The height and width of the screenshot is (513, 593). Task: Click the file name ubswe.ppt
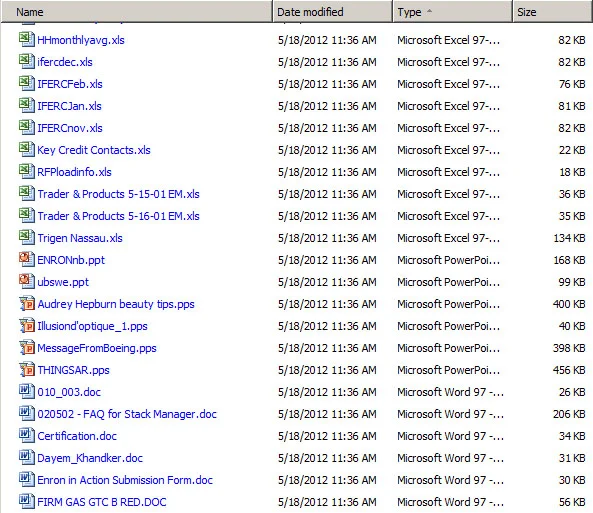63,282
